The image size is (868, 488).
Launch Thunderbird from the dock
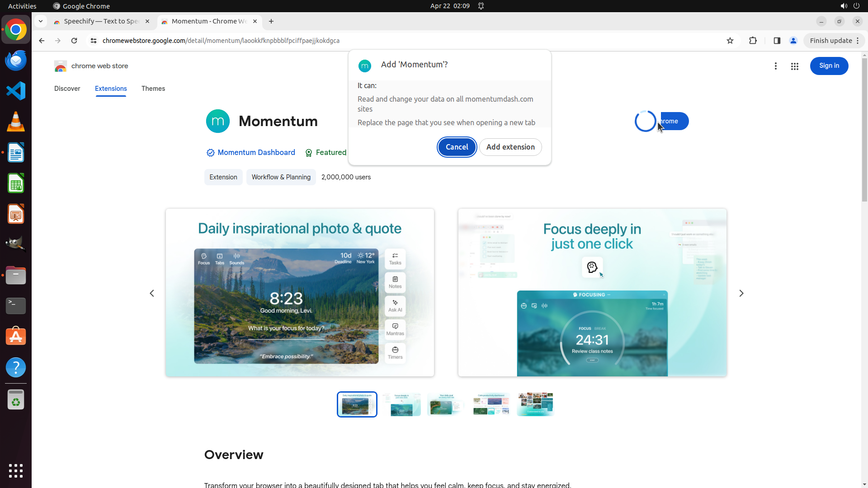click(16, 60)
